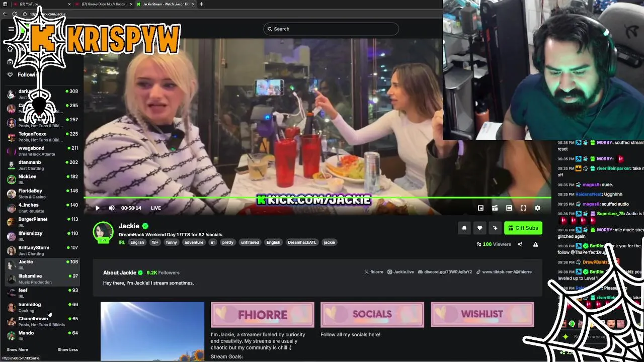Report stream with warning triangle icon

pos(535,244)
